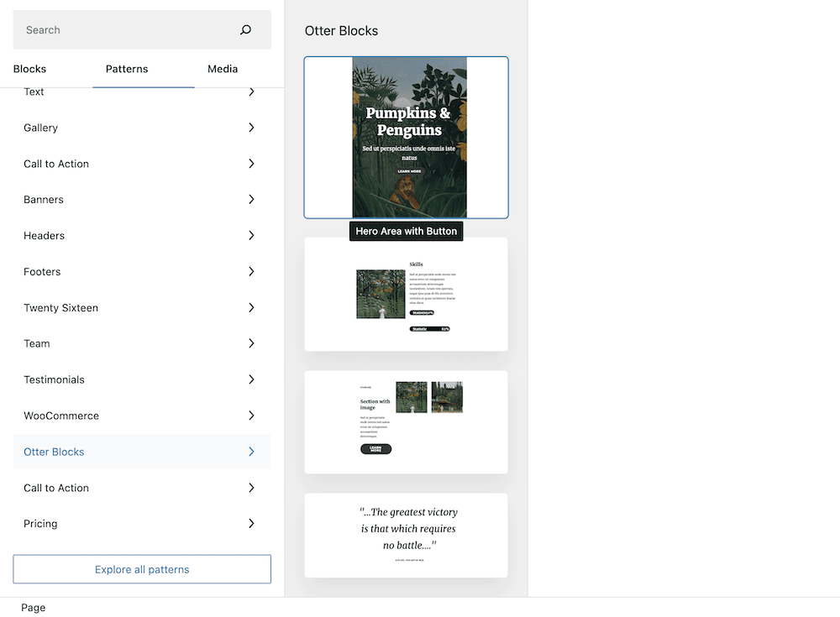Expand the Testimonials category
Screen dimensions: 840x617
tap(141, 379)
